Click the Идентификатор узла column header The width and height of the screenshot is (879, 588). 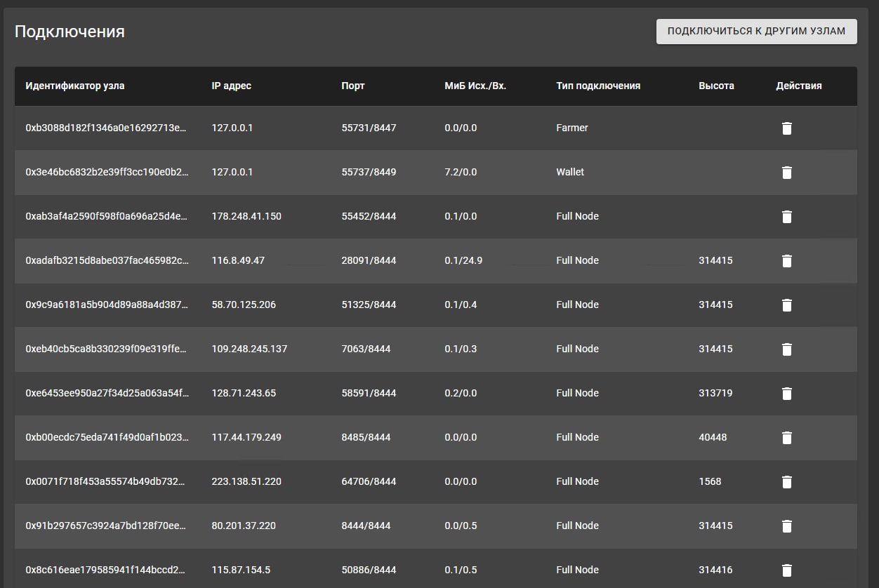(x=75, y=86)
